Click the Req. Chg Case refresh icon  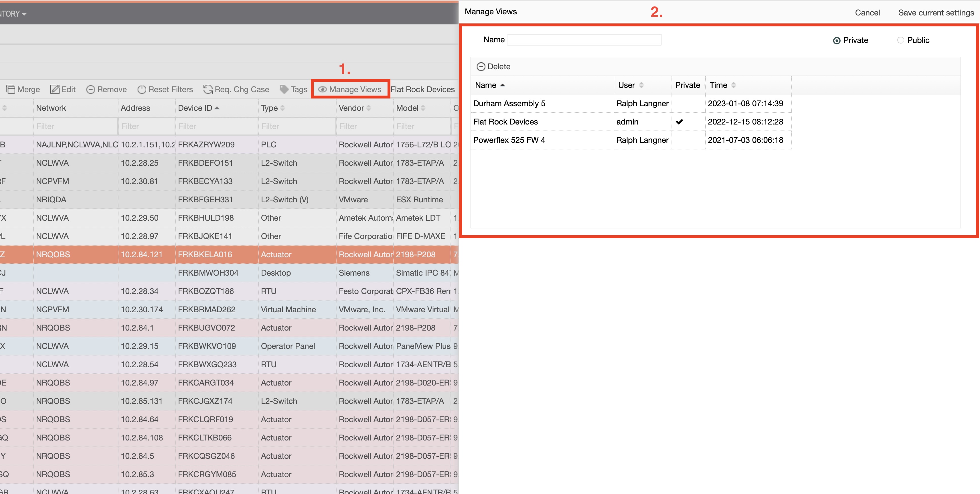click(x=208, y=89)
